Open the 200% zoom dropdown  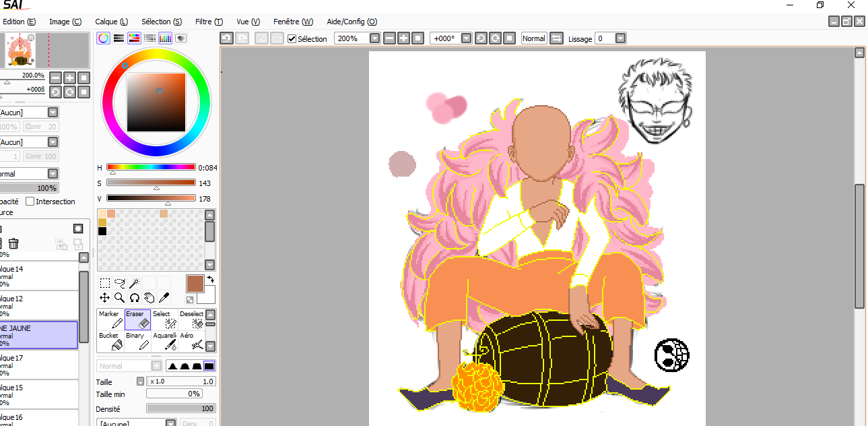375,38
